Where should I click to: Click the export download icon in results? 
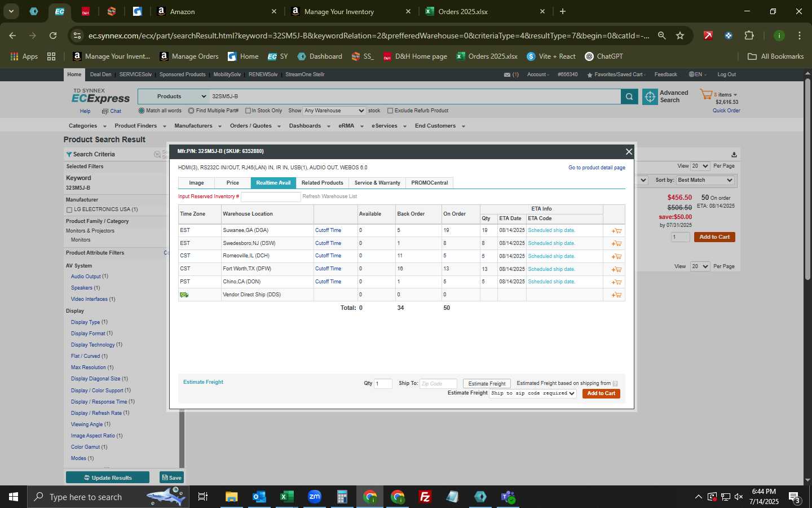pos(734,155)
